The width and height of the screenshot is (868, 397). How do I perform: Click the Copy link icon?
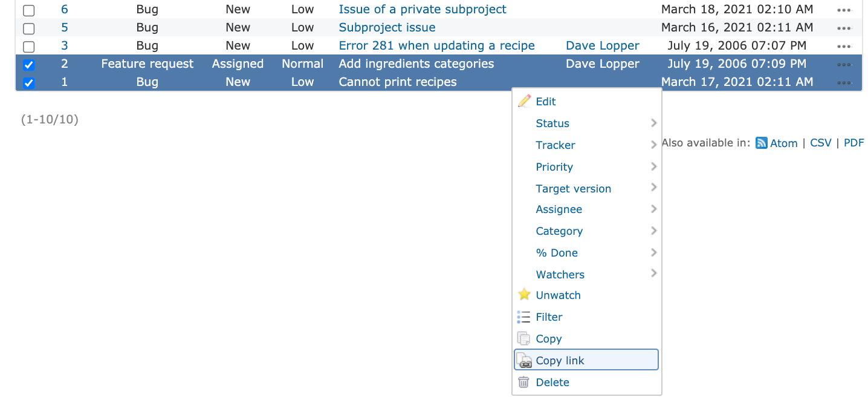coord(524,360)
